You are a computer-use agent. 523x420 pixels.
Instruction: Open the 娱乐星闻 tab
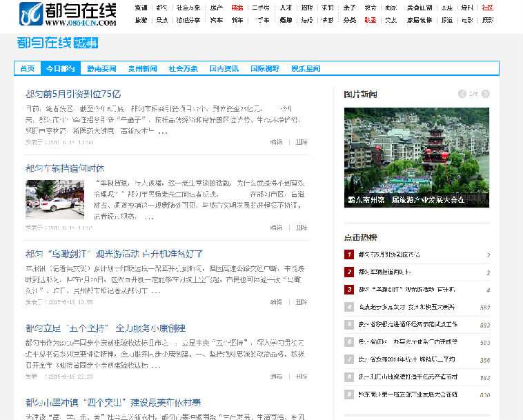pos(306,69)
